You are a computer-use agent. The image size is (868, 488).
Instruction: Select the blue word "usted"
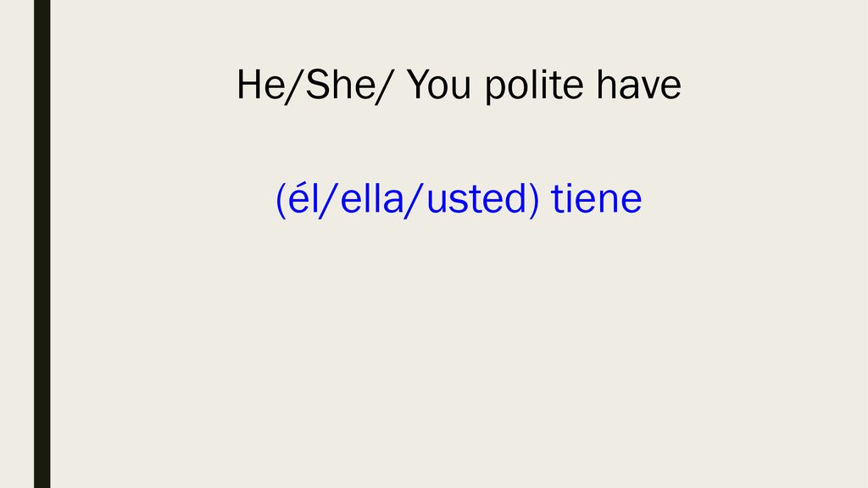[475, 198]
